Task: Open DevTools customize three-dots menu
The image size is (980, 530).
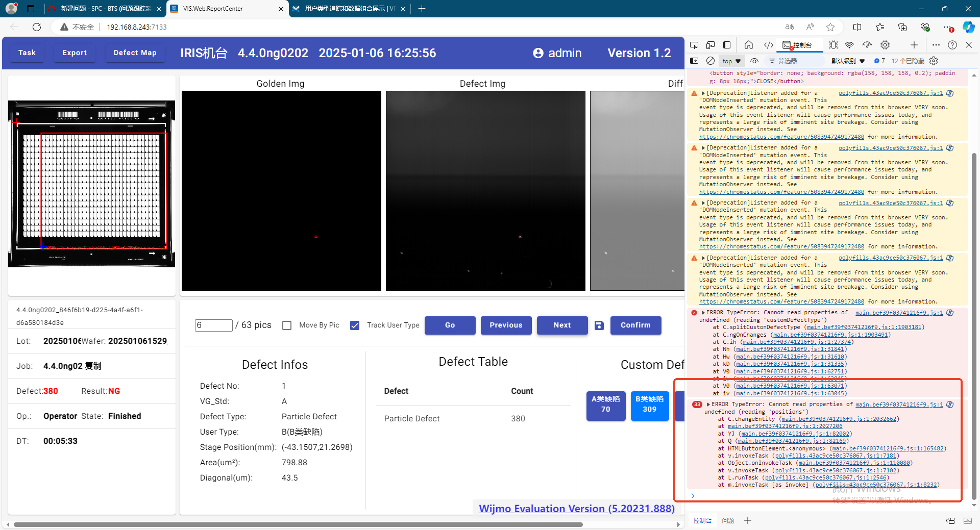Action: coord(936,45)
